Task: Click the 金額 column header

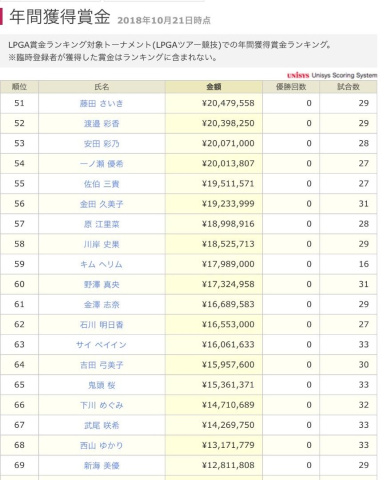Action: pyautogui.click(x=214, y=87)
